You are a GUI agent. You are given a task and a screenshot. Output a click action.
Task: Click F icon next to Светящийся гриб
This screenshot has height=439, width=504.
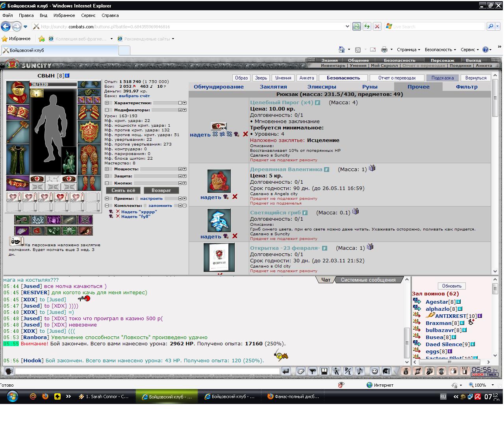pyautogui.click(x=305, y=213)
